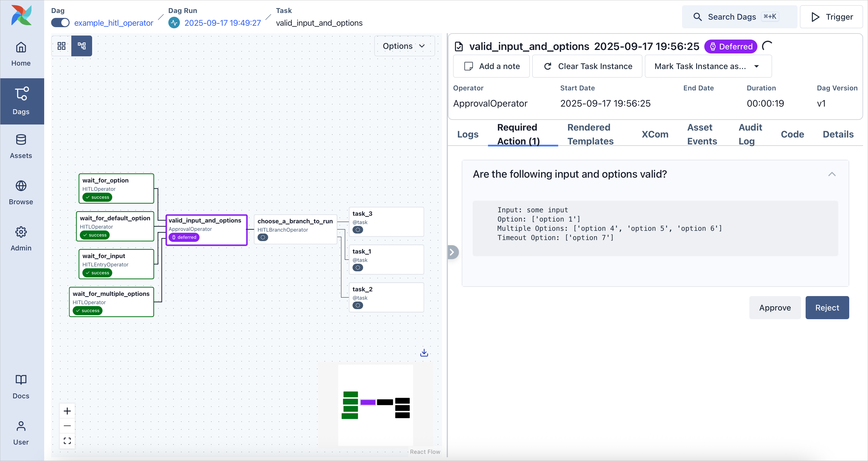Open the Home page from sidebar
Screen dimensions: 868x461
tap(21, 54)
